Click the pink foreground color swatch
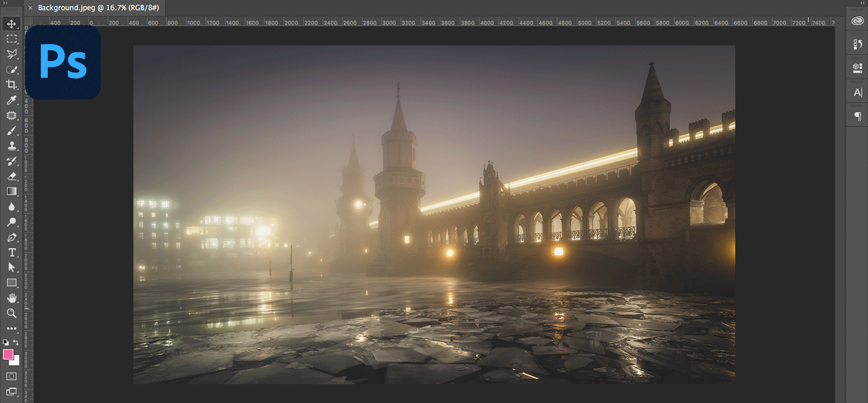Viewport: 868px width, 403px height. click(x=8, y=355)
